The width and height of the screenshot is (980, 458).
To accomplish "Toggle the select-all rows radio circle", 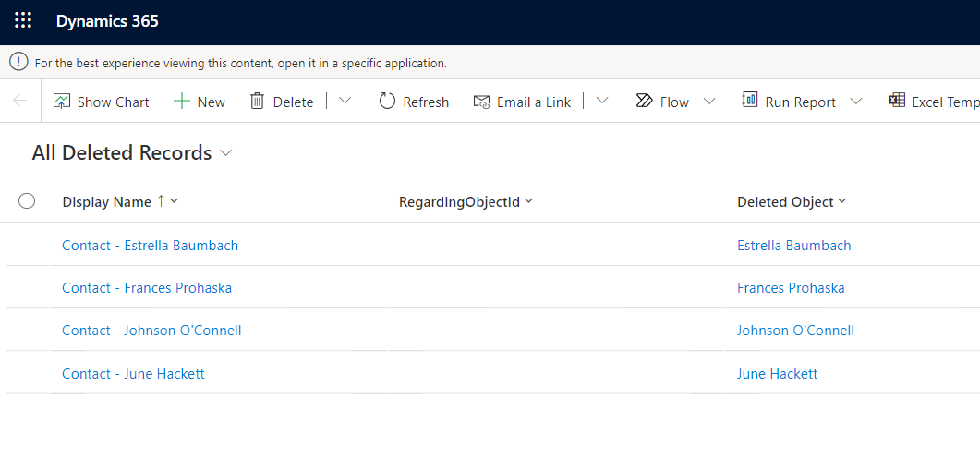I will 27,201.
